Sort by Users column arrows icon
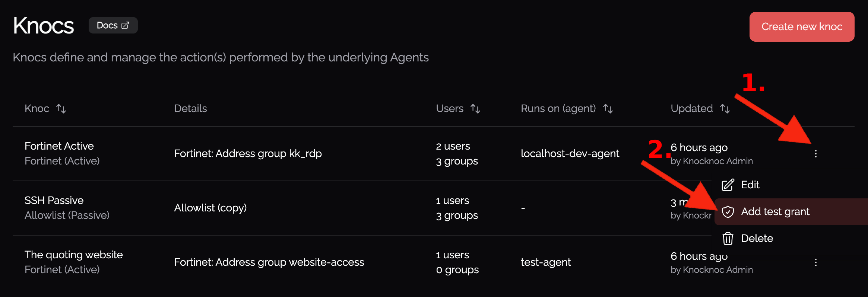Image resolution: width=868 pixels, height=297 pixels. (x=475, y=109)
